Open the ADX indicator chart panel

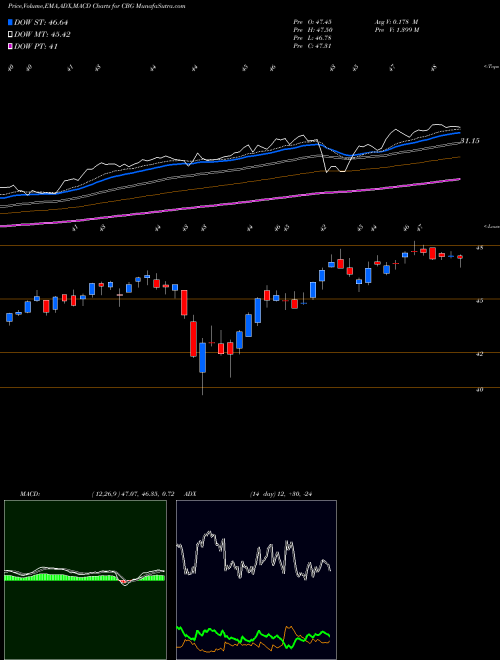coord(256,580)
